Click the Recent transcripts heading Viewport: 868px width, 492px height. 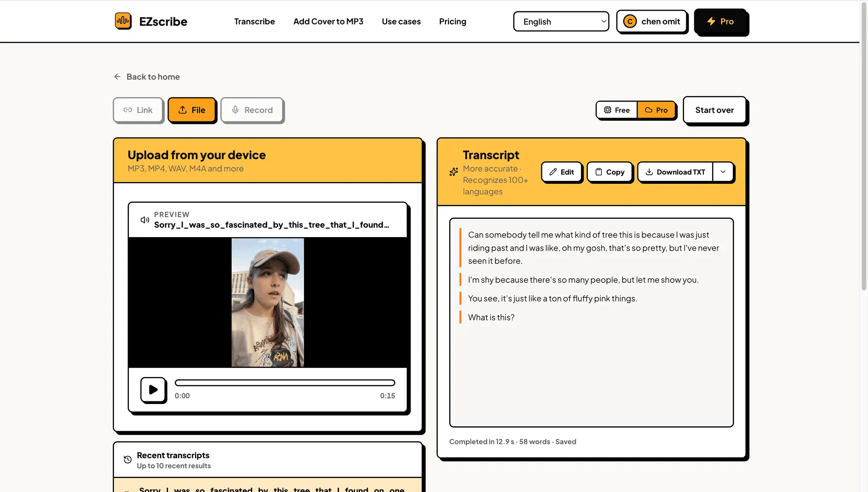(x=173, y=456)
